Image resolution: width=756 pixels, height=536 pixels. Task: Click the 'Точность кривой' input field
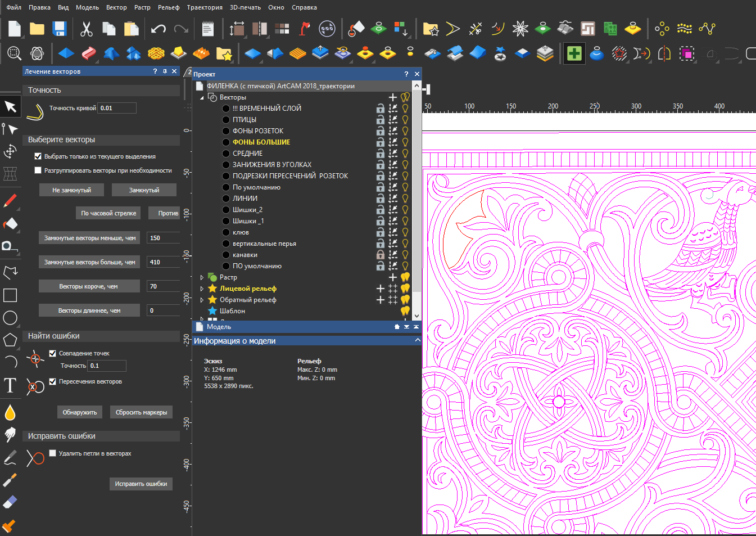117,108
